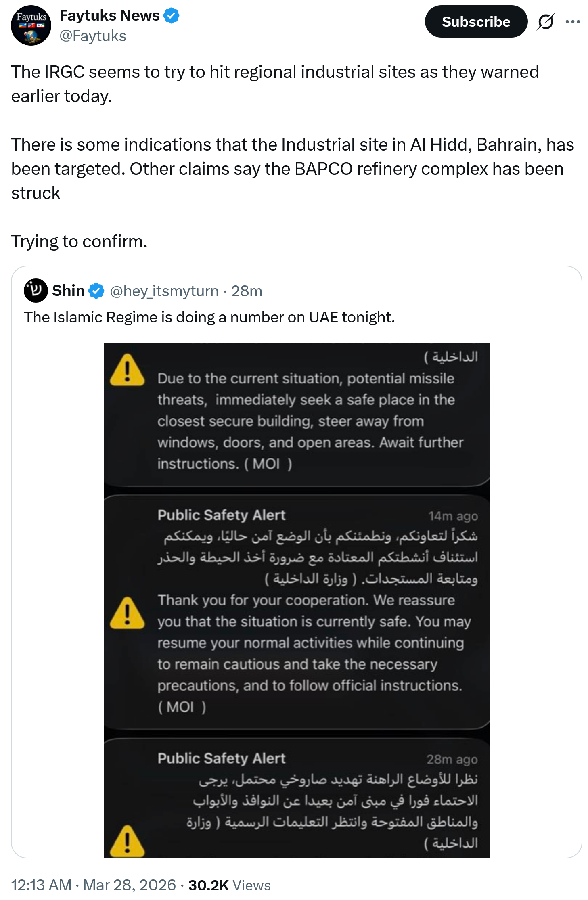Image resolution: width=588 pixels, height=900 pixels.
Task: Open Shin's display name profile link
Action: [x=68, y=291]
